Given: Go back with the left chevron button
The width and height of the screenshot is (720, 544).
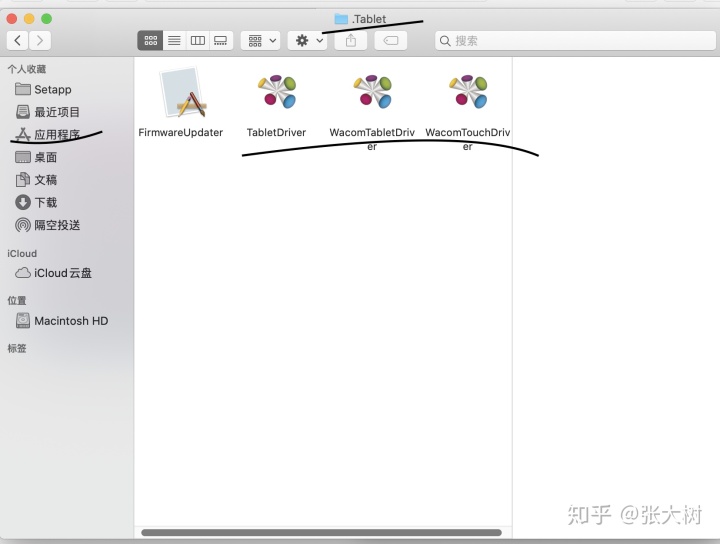Looking at the screenshot, I should 17,40.
